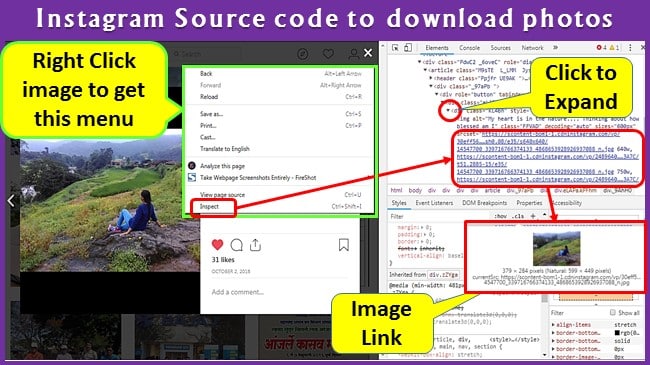This screenshot has width=650, height=365.
Task: Click the Styles Filter input field
Action: [439, 216]
